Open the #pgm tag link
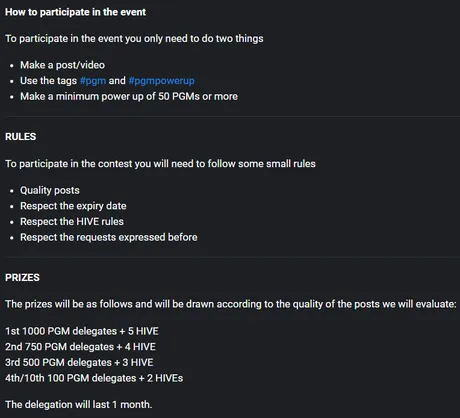The width and height of the screenshot is (460, 418). point(93,81)
